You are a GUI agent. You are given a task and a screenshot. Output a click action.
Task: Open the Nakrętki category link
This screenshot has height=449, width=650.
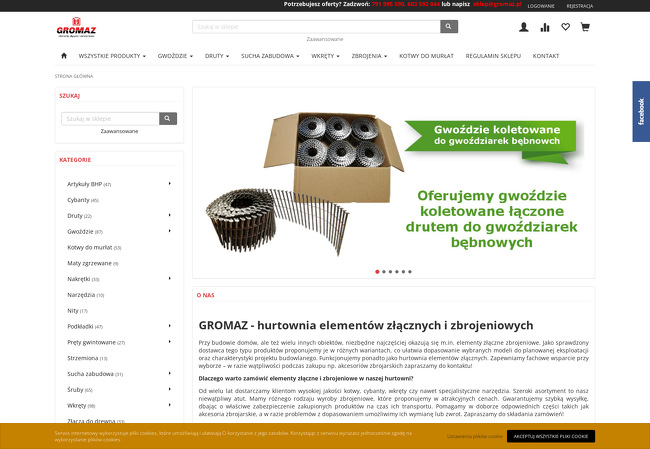(83, 279)
